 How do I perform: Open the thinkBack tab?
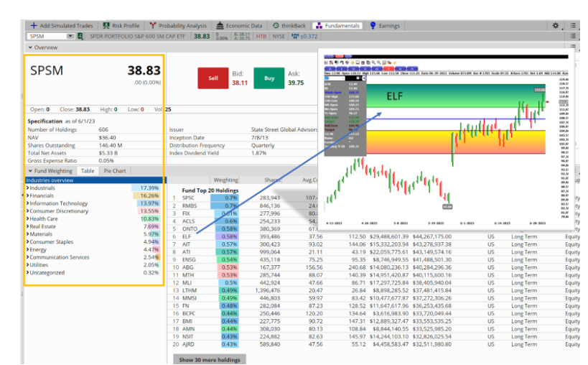[x=289, y=26]
